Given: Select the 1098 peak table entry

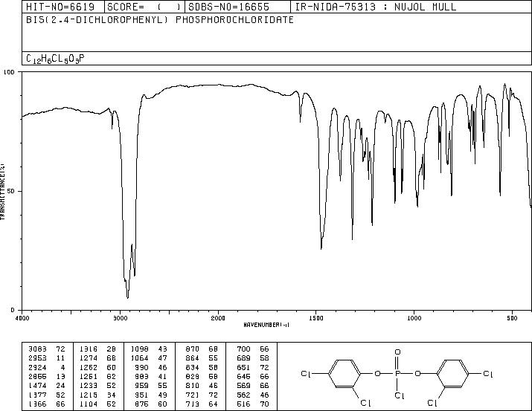Looking at the screenshot, I should [149, 349].
